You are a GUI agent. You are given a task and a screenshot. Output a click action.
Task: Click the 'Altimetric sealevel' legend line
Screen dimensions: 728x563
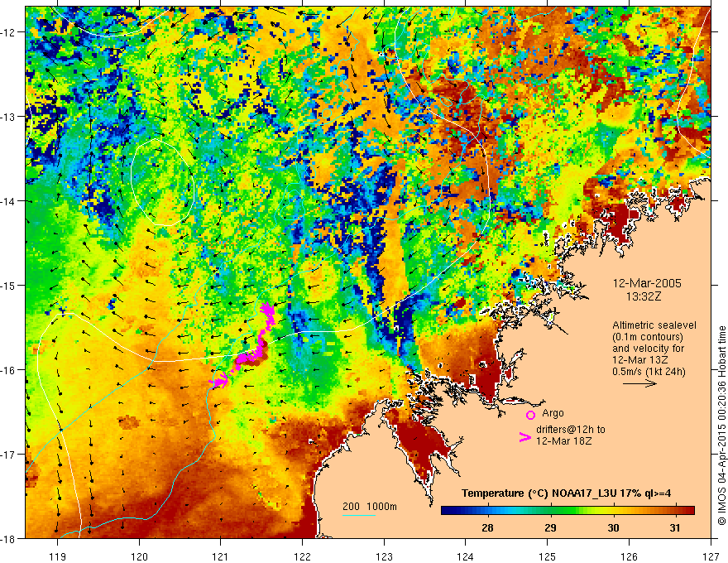click(x=654, y=325)
